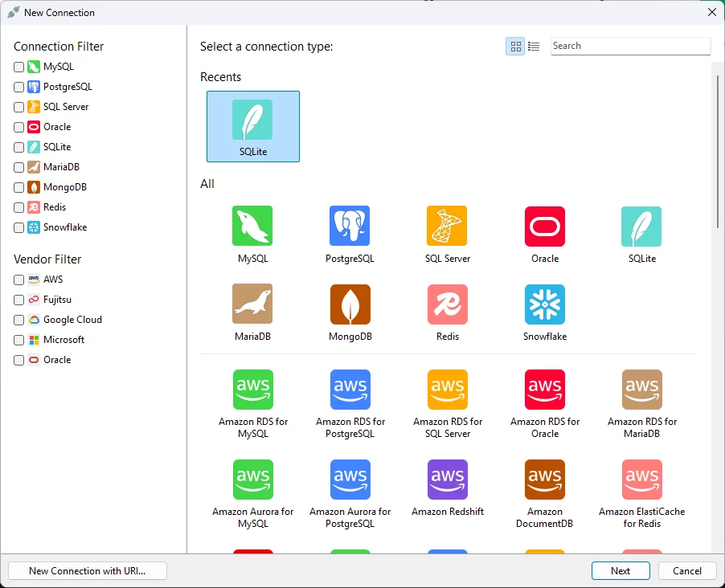Image resolution: width=725 pixels, height=588 pixels.
Task: Pick the Amazon DocumentDB icon
Action: [x=545, y=480]
